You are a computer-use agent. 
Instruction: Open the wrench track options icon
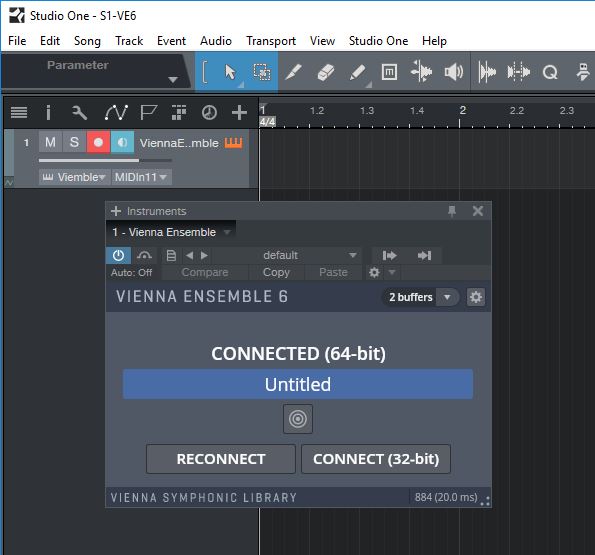pos(79,112)
